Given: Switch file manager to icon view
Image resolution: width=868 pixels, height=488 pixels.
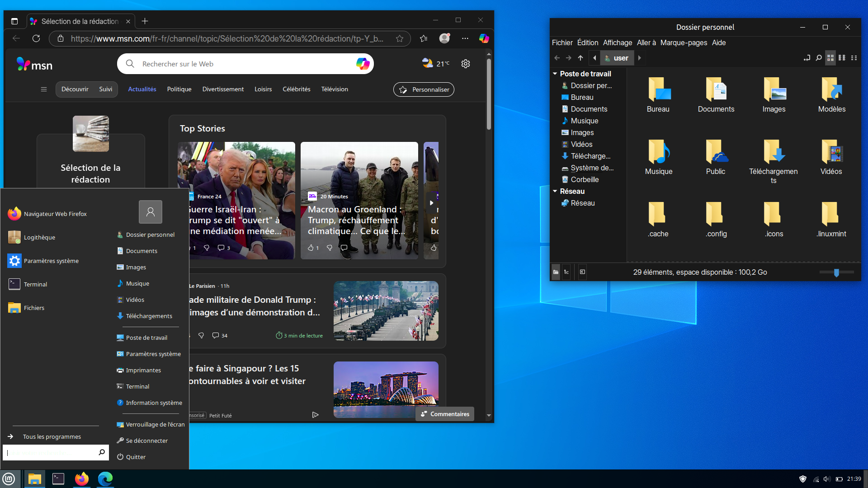Looking at the screenshot, I should coord(830,58).
